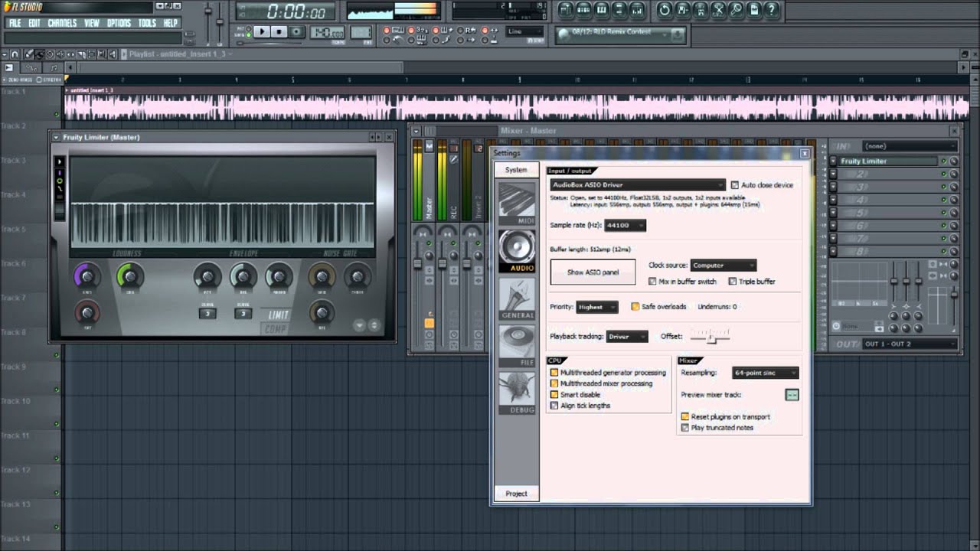Click the save file toolbar icon
The width and height of the screenshot is (980, 551).
682,10
